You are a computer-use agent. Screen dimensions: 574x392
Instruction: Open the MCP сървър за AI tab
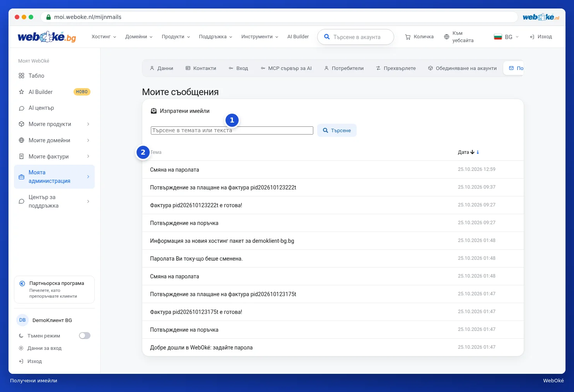click(x=286, y=68)
